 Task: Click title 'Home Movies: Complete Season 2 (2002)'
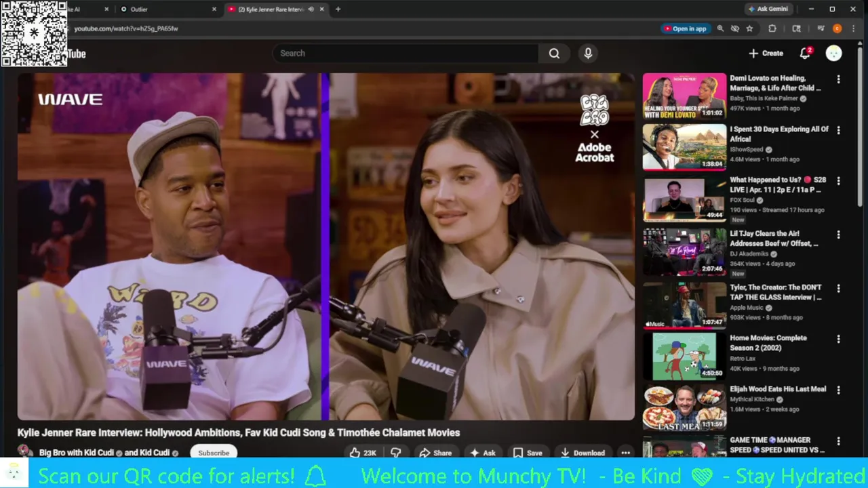click(x=768, y=343)
